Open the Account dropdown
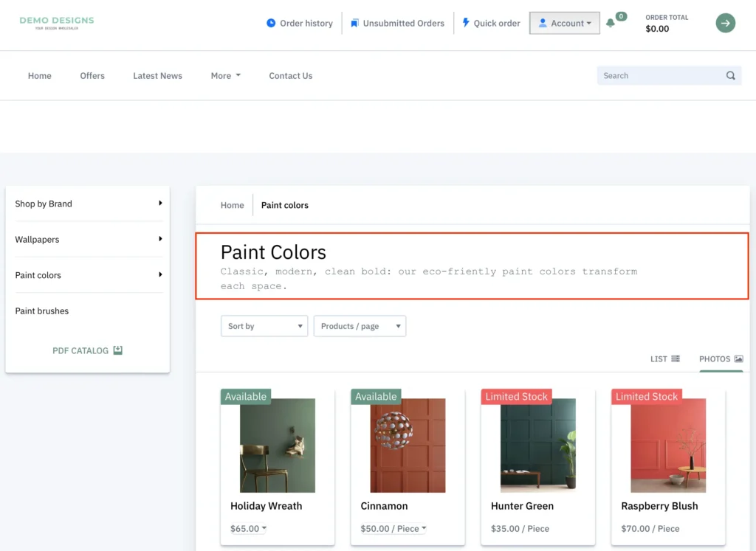The height and width of the screenshot is (551, 756). 565,23
